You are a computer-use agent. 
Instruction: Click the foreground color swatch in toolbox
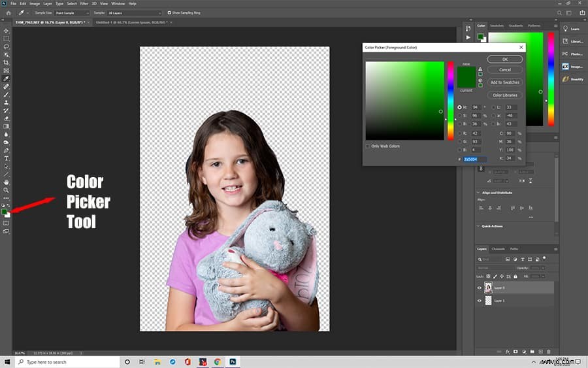click(4, 212)
